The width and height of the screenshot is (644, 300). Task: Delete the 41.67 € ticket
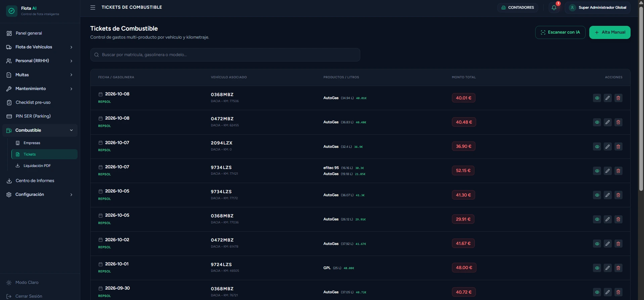point(618,244)
